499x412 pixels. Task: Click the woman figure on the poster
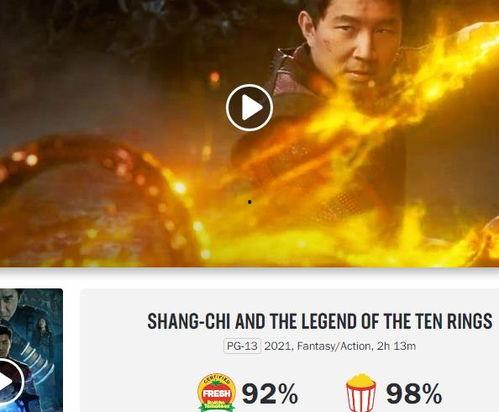(43, 337)
